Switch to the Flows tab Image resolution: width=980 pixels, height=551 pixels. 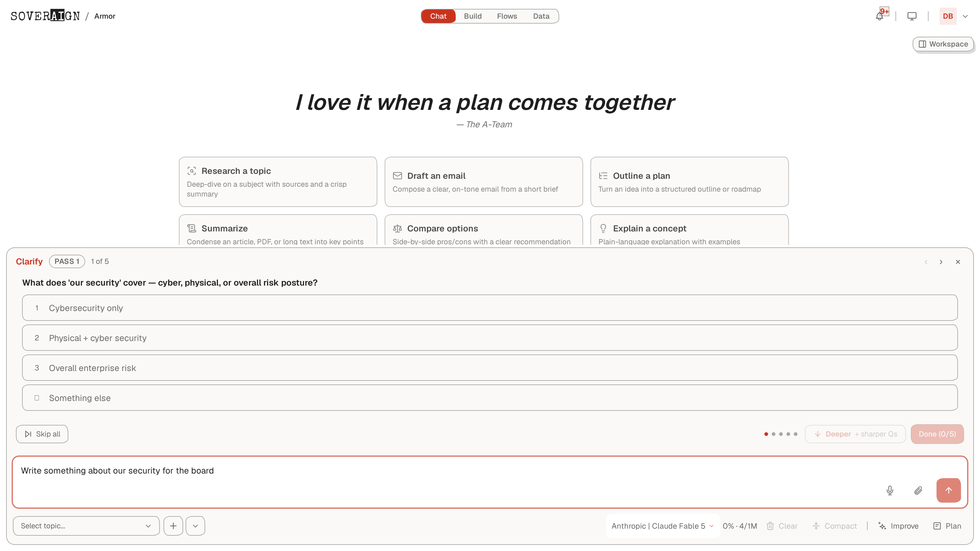pyautogui.click(x=507, y=16)
